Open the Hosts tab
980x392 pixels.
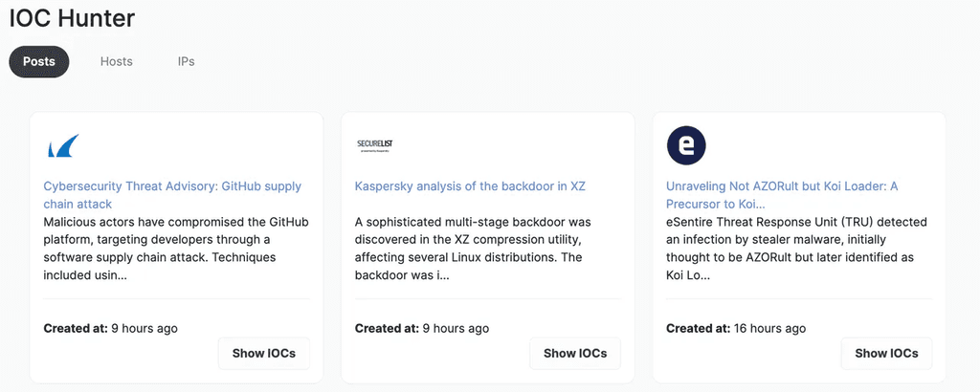click(x=117, y=61)
